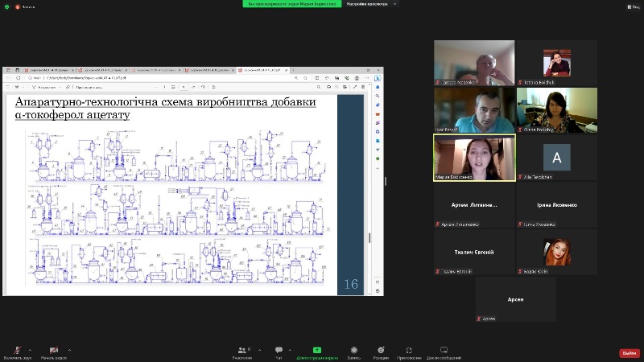
Task: Click PDF toolbar search magnifier icon
Action: [x=319, y=87]
